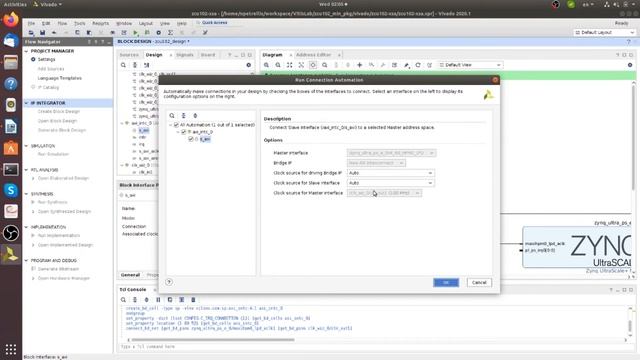Toggle All Automation checkbox
The image size is (640, 360).
[176, 125]
